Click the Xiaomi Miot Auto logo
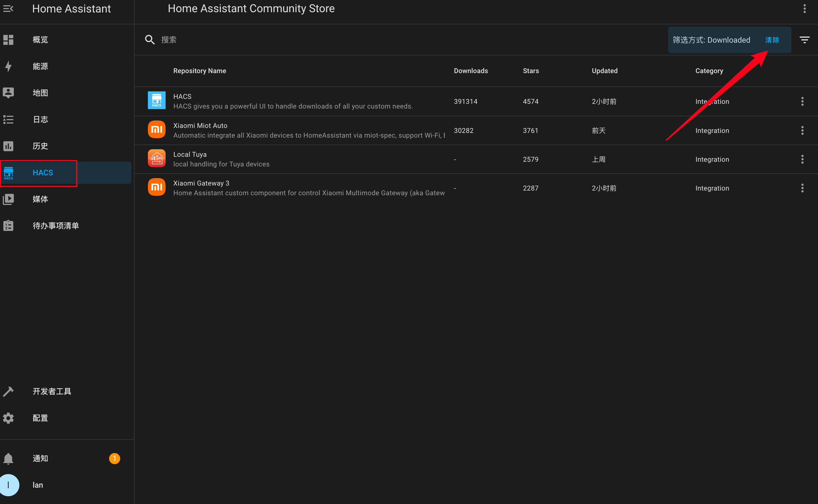The width and height of the screenshot is (818, 504). (157, 129)
